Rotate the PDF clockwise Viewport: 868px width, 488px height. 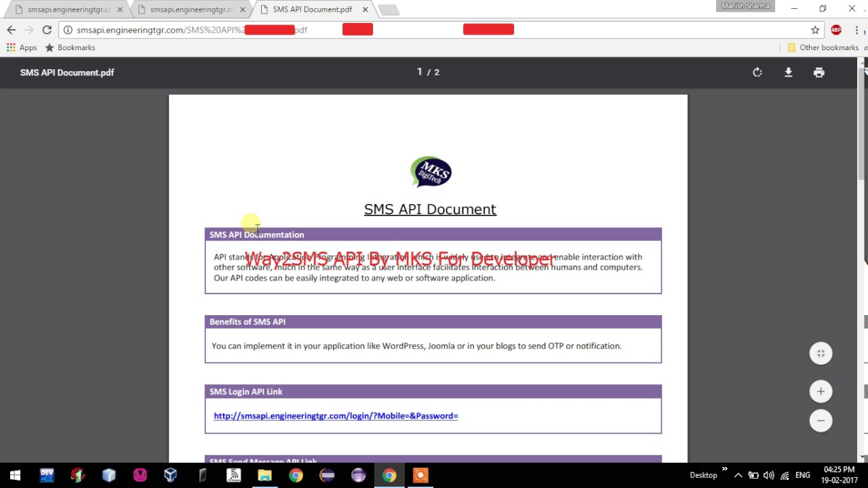757,73
